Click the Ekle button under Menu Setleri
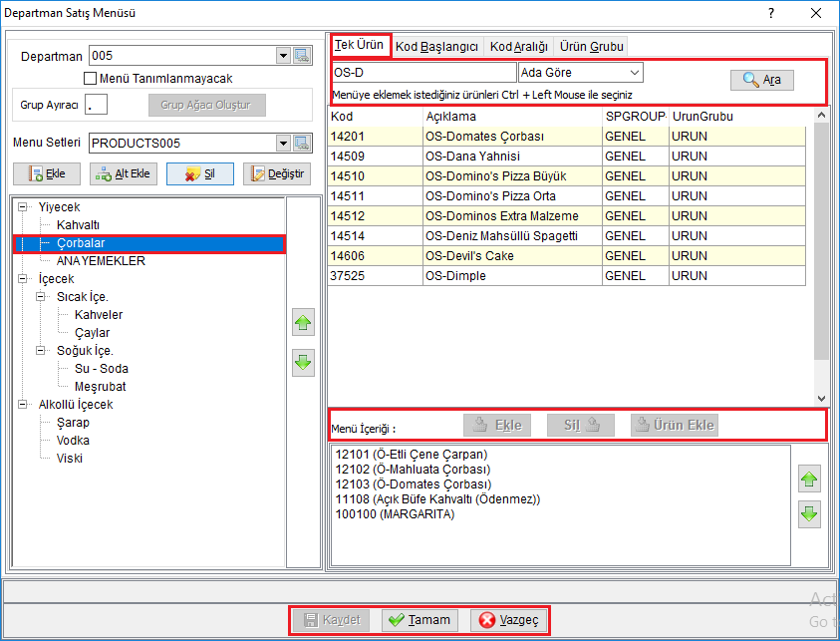 point(47,173)
